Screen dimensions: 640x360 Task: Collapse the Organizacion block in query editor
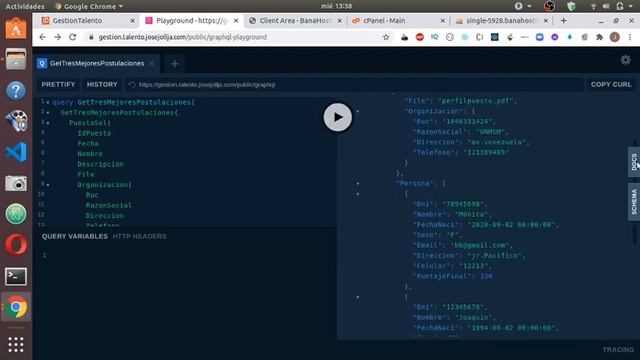(48, 185)
